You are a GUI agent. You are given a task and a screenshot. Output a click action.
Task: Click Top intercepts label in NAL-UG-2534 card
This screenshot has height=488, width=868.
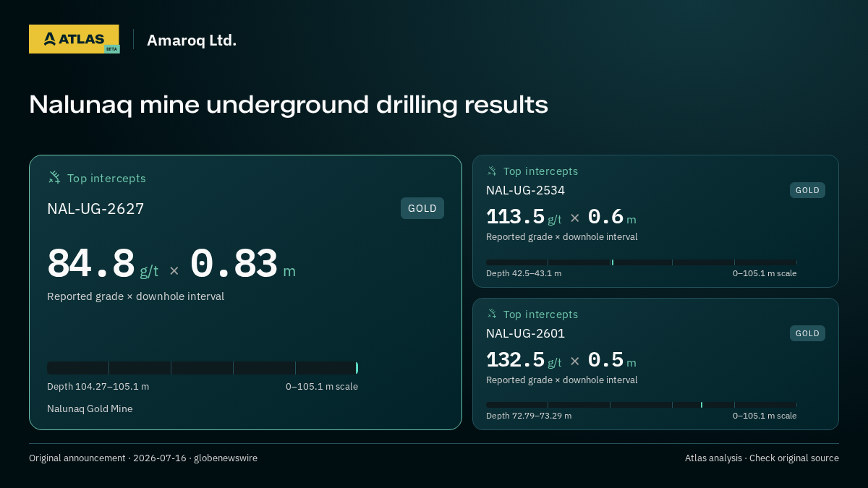(x=540, y=171)
